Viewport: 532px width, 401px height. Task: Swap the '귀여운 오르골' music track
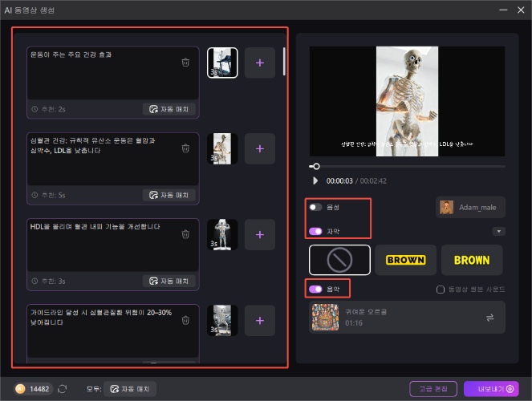(490, 318)
